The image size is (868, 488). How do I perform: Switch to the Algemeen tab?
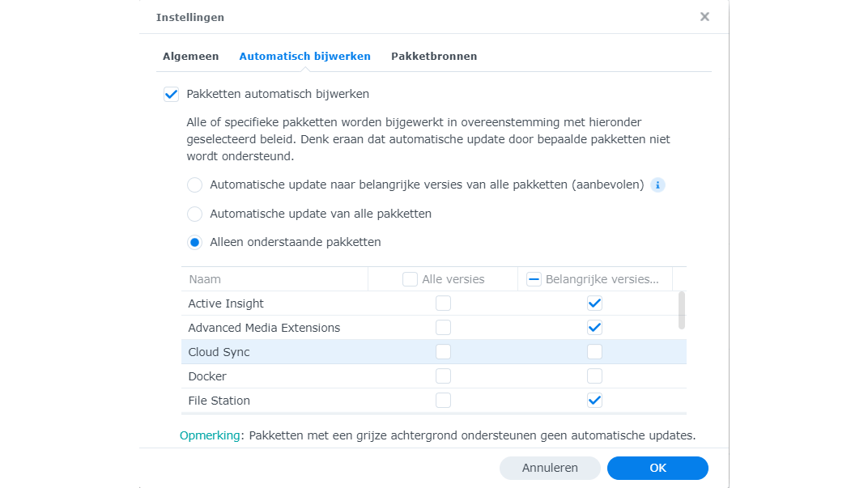coord(190,57)
